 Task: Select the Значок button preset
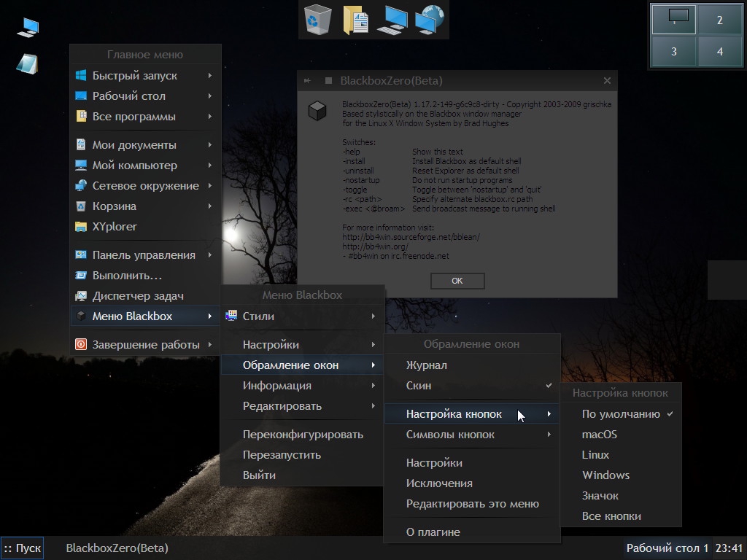(x=621, y=496)
